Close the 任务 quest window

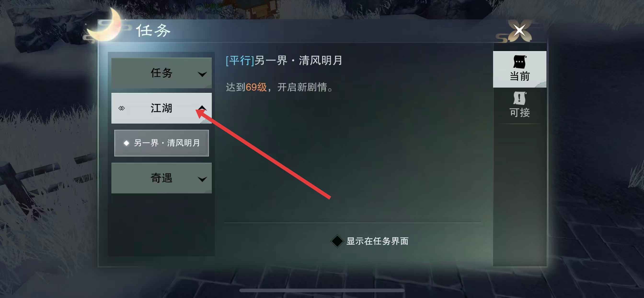[519, 30]
